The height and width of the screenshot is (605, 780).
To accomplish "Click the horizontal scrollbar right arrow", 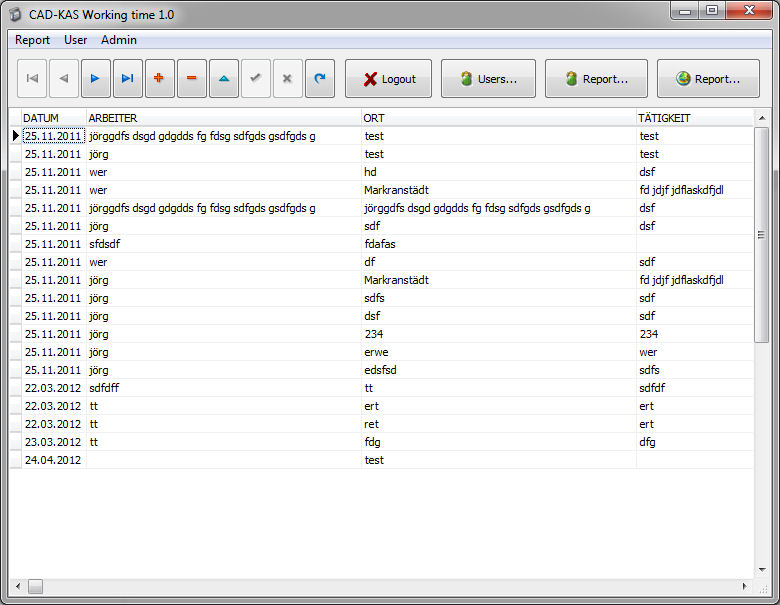I will [x=745, y=586].
